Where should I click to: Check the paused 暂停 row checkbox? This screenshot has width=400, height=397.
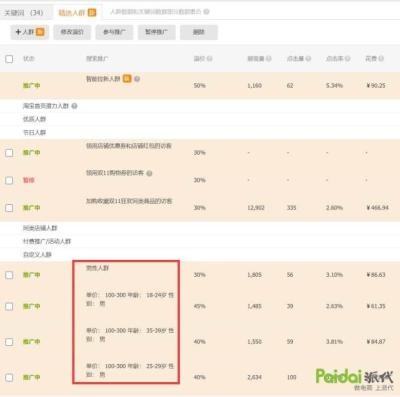[x=9, y=180]
